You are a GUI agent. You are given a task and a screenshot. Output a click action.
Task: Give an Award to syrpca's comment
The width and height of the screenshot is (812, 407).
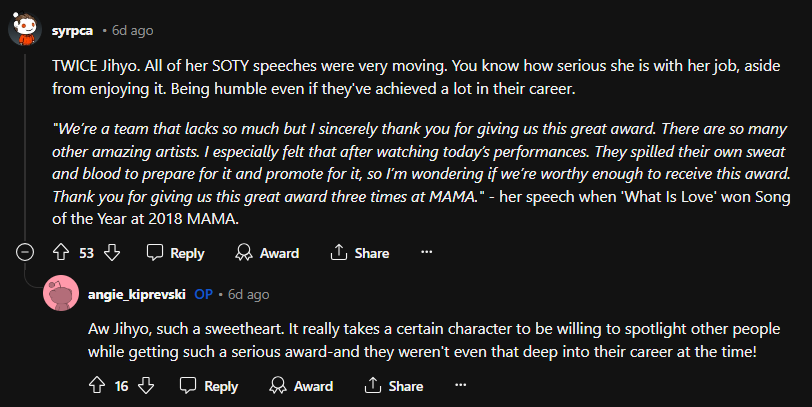tap(267, 253)
